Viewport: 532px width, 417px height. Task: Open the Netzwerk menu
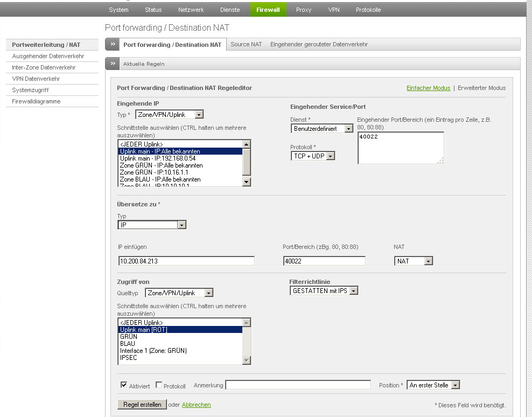pyautogui.click(x=191, y=10)
